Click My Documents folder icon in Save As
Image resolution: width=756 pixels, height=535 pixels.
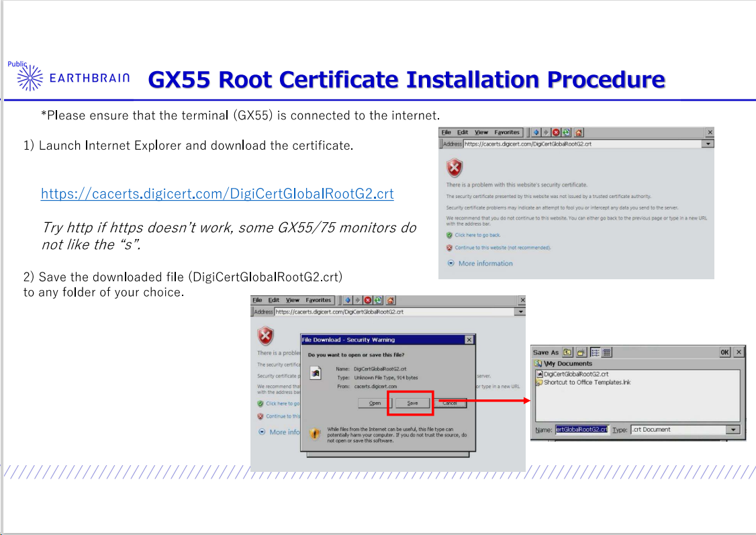[538, 363]
